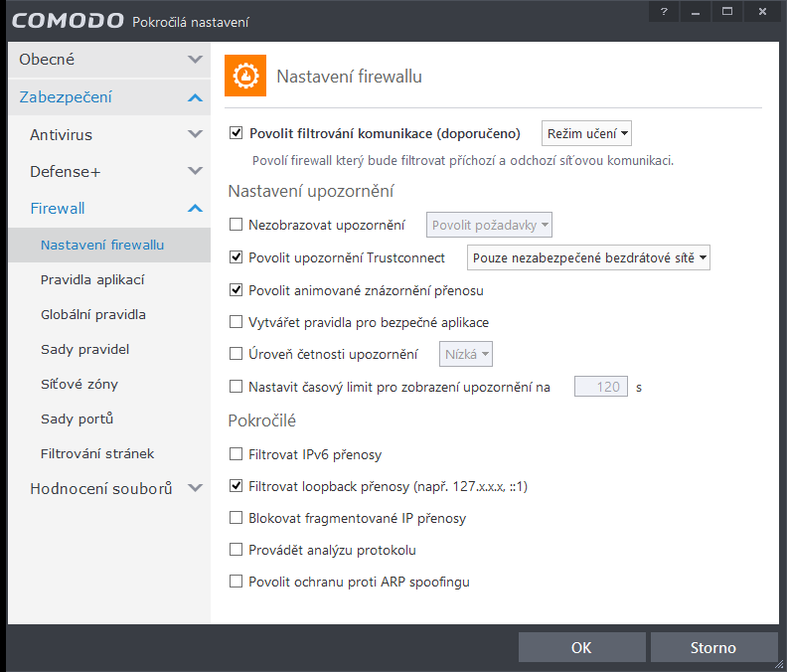Open Pravidla aplikací in the sidebar
This screenshot has width=787, height=672.
(92, 279)
